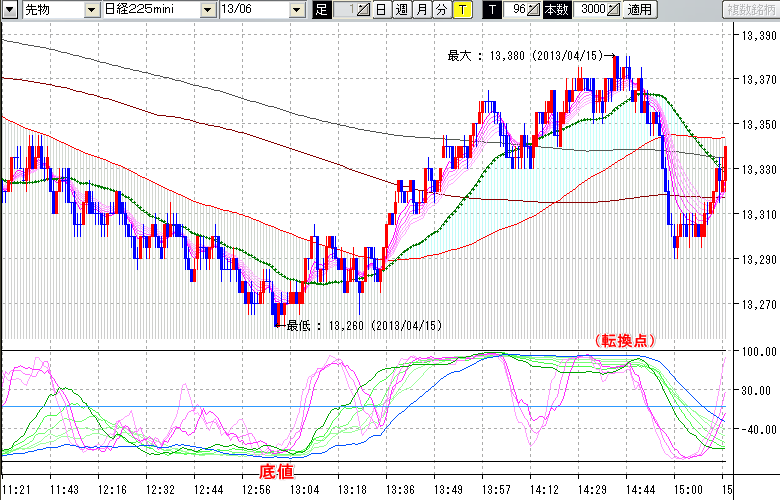Switch chart to minute bars (分)
This screenshot has height=500, width=780.
[x=441, y=10]
